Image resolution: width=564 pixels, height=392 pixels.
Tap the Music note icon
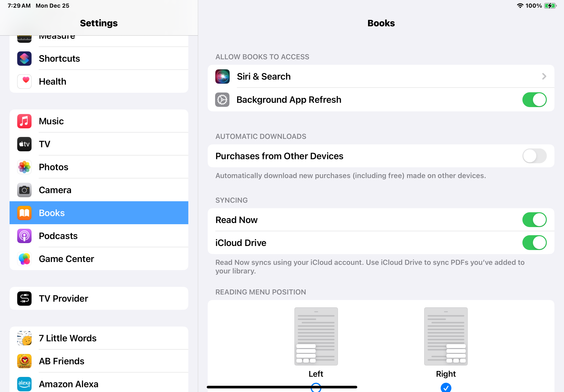24,121
